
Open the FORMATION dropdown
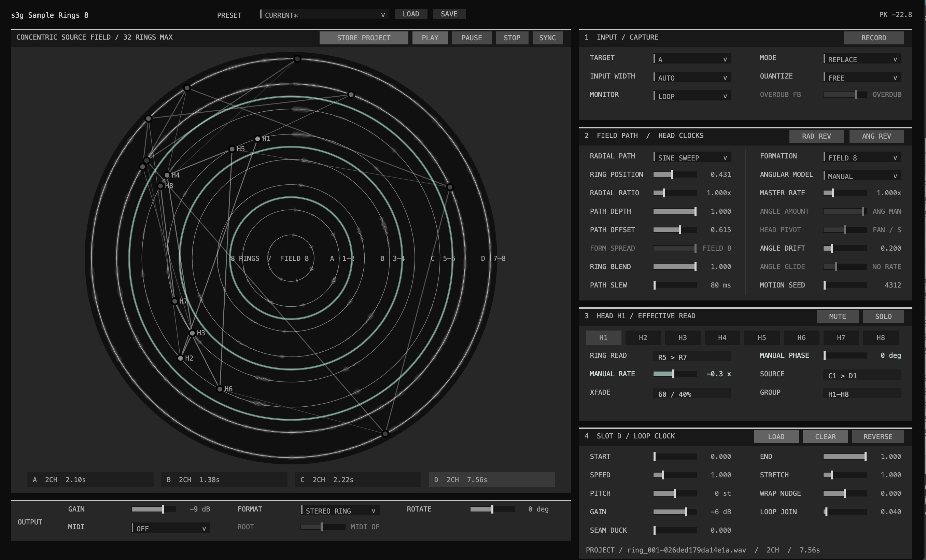[862, 157]
